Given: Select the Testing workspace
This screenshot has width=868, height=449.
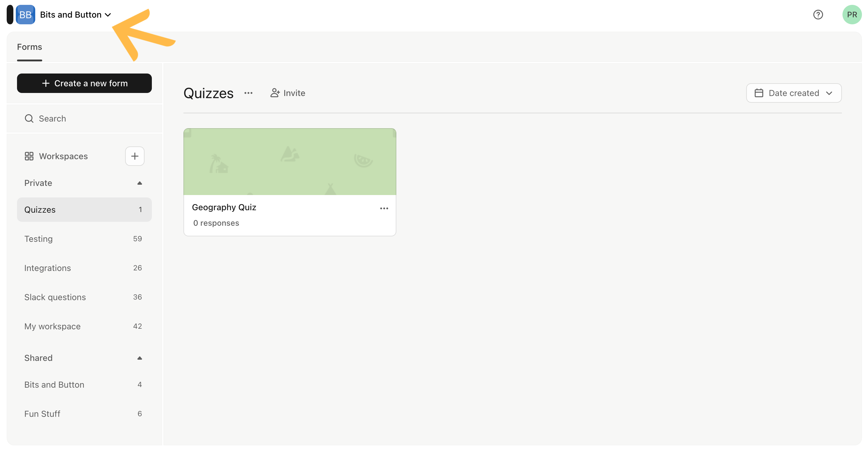Looking at the screenshot, I should [x=84, y=239].
